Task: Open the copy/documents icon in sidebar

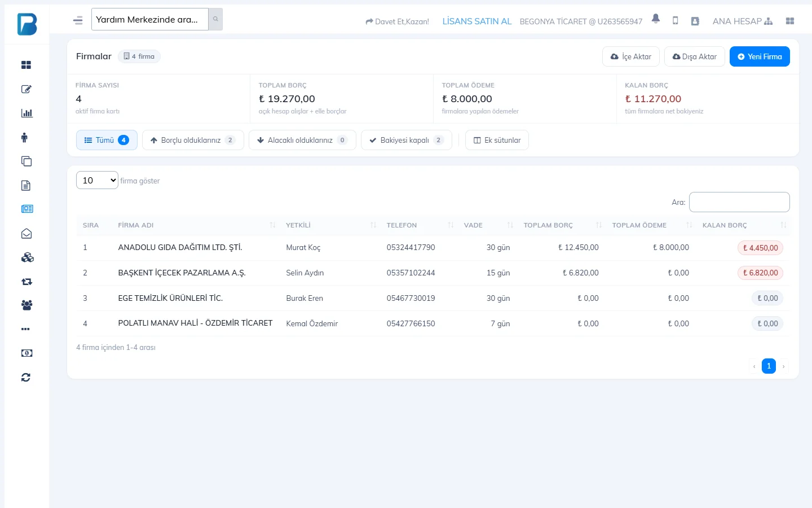Action: (x=27, y=161)
